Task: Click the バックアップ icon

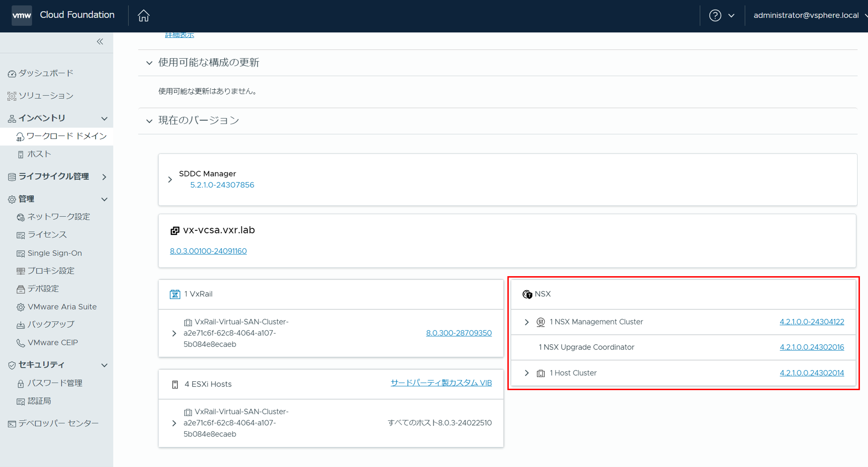Action: [21, 325]
